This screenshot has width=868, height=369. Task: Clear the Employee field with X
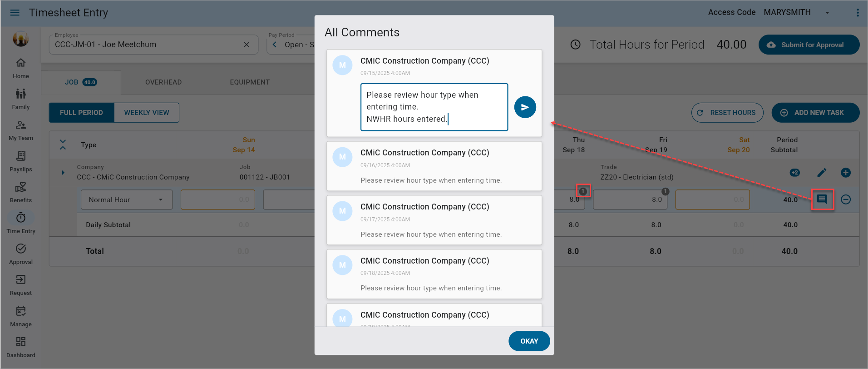tap(247, 45)
